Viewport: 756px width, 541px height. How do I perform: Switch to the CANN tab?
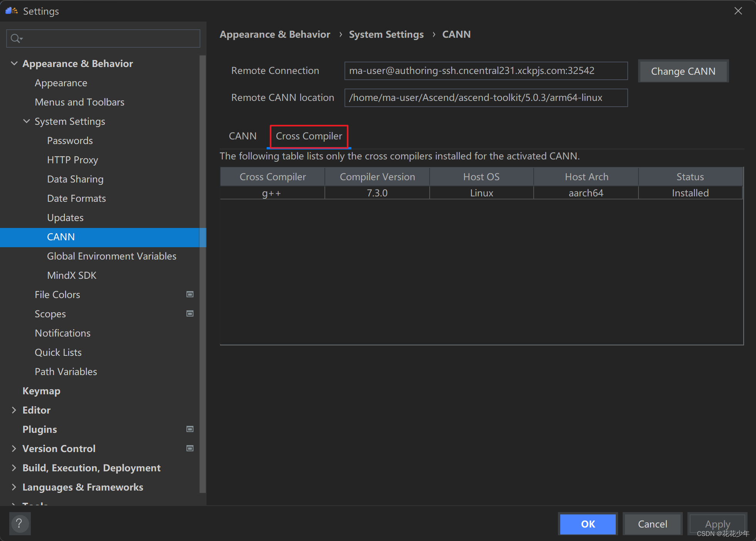[x=243, y=136]
